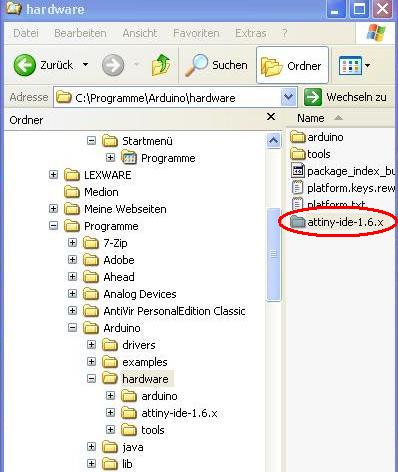Screen dimensions: 398x472
Task: Select Startmenü folder in tree
Action: pyautogui.click(x=137, y=141)
